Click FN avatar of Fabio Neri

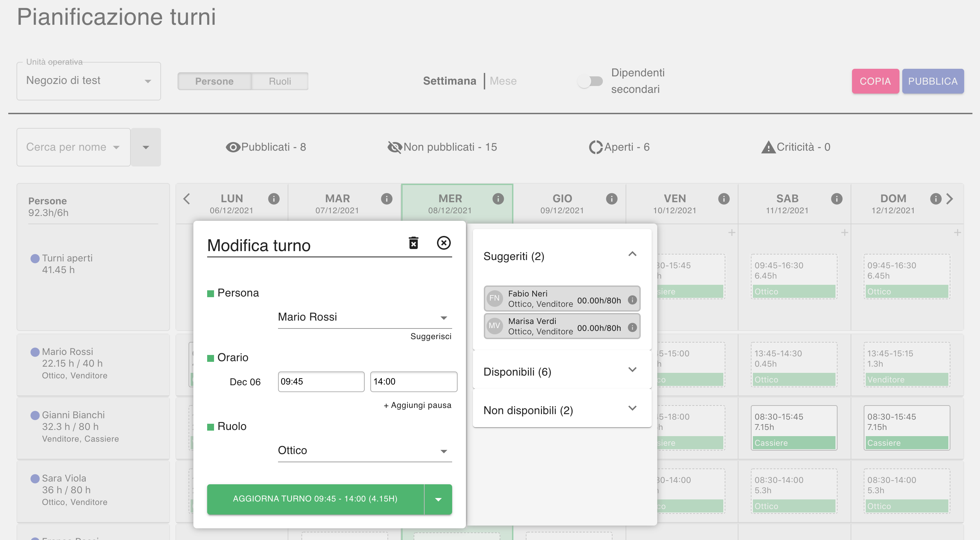494,298
